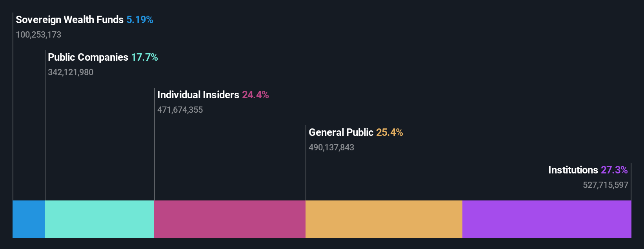
Task: Select the Public Companies label text
Action: (88, 57)
